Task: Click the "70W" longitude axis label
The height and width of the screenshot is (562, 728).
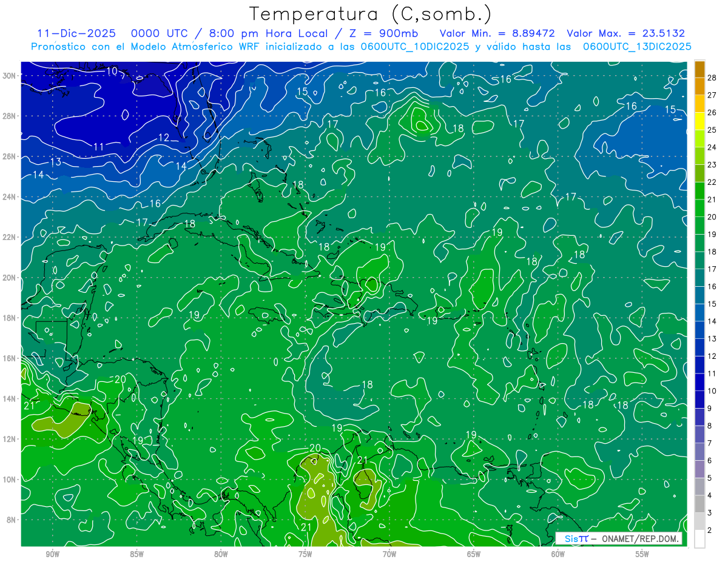Action: pos(389,554)
